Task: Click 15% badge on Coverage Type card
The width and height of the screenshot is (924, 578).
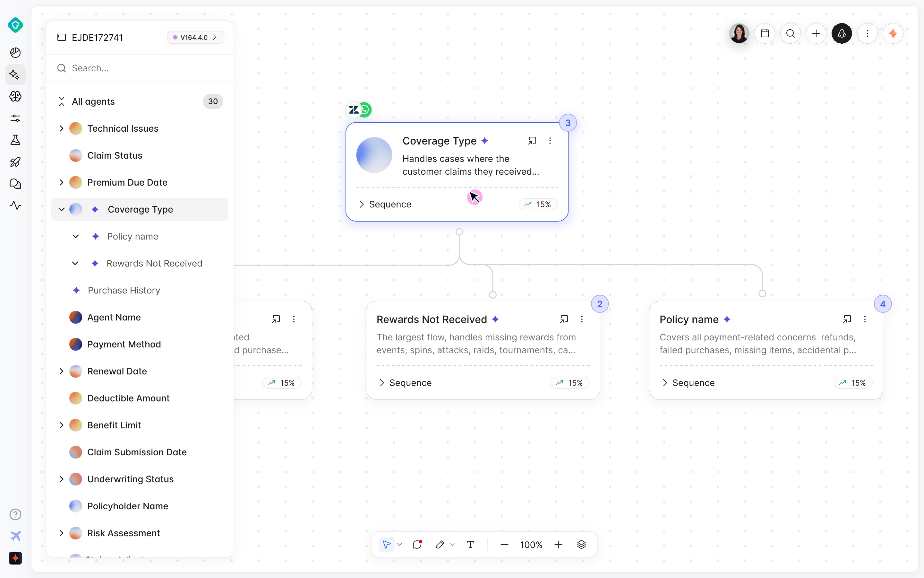Action: point(538,204)
